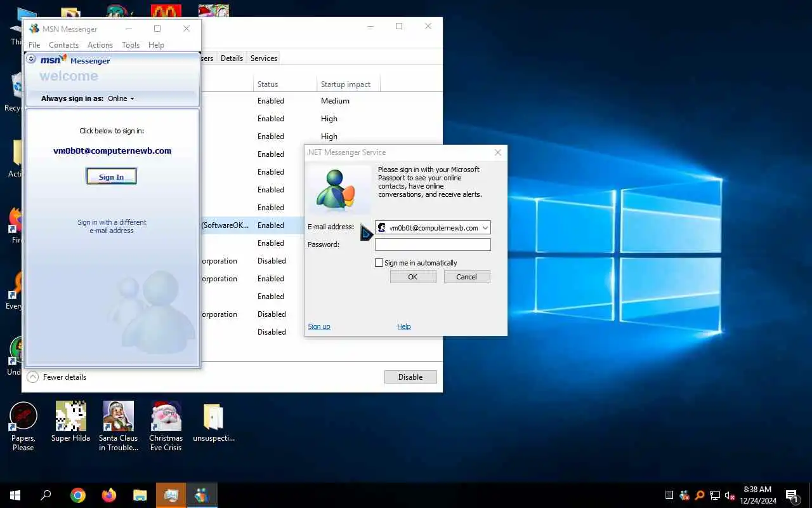The image size is (812, 508).
Task: Sort by the Status column header
Action: click(x=285, y=84)
